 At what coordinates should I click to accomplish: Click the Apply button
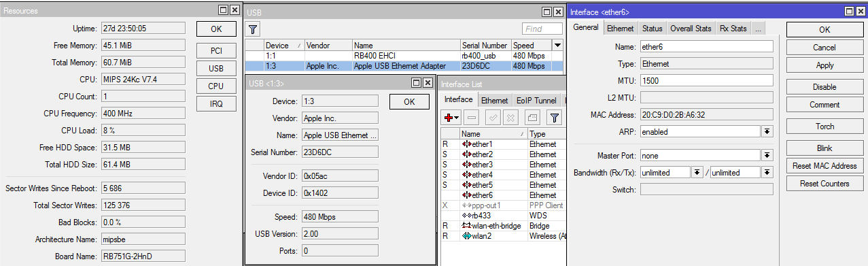824,65
